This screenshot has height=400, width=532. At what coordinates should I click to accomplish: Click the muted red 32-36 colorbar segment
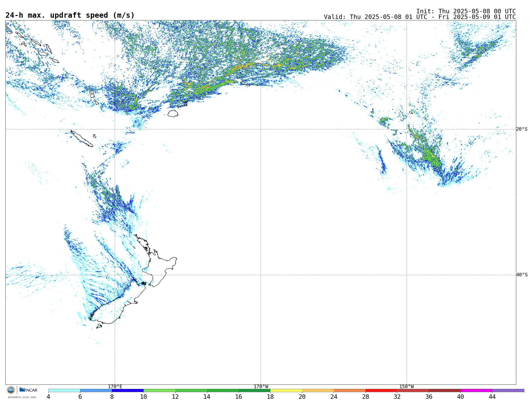(413, 391)
